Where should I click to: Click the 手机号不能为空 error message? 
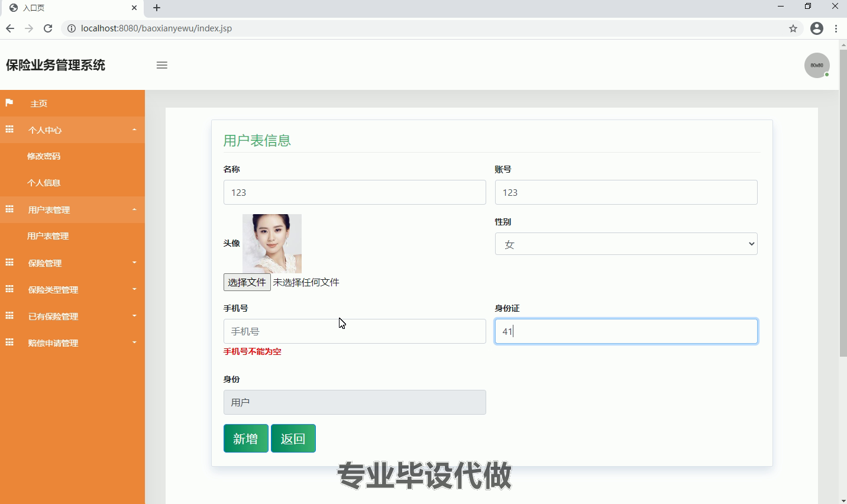pyautogui.click(x=252, y=351)
